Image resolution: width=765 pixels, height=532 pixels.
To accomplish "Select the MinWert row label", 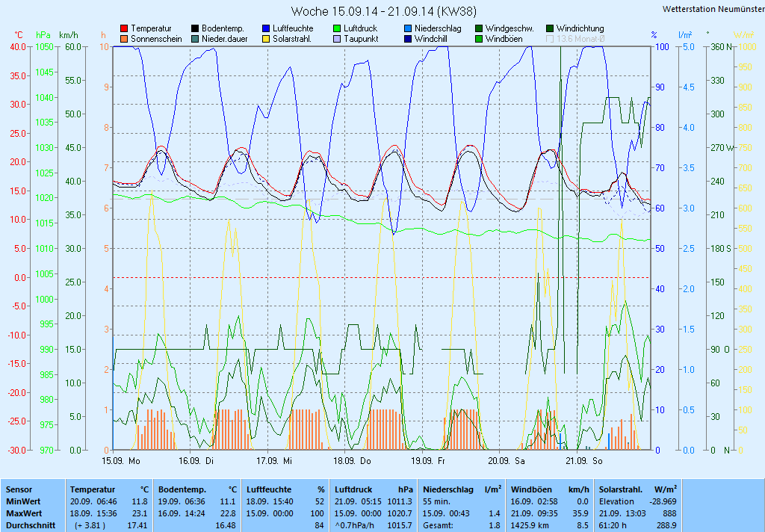I will click(x=23, y=501).
